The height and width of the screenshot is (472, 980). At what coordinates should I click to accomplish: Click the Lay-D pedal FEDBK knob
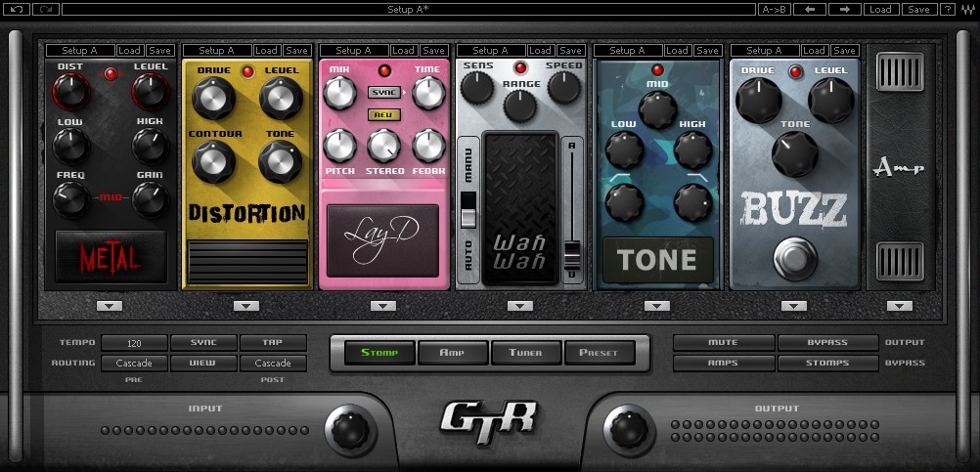point(428,146)
